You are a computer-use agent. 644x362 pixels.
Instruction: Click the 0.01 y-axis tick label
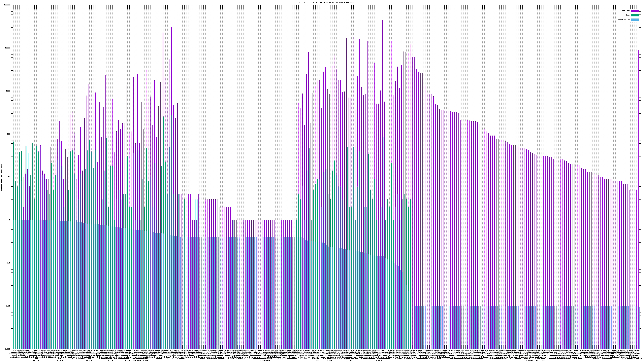[x=8, y=306]
